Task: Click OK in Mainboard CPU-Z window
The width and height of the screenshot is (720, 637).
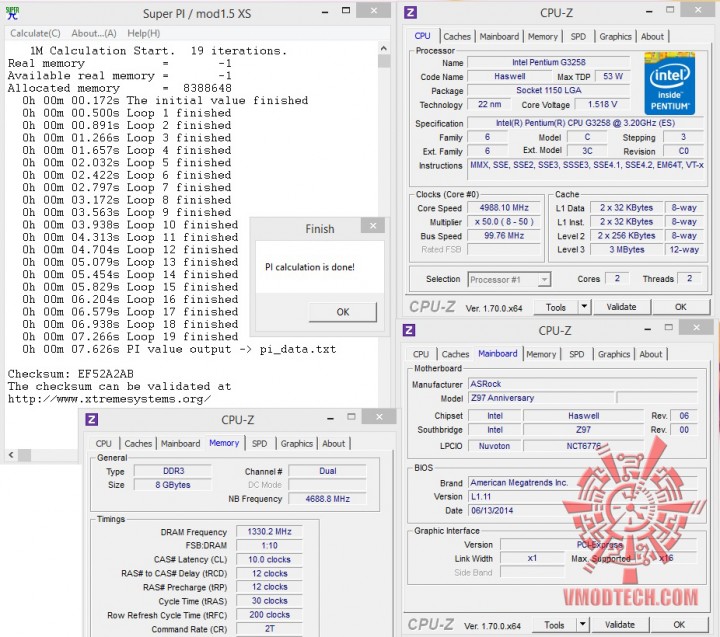Action: coord(679,625)
